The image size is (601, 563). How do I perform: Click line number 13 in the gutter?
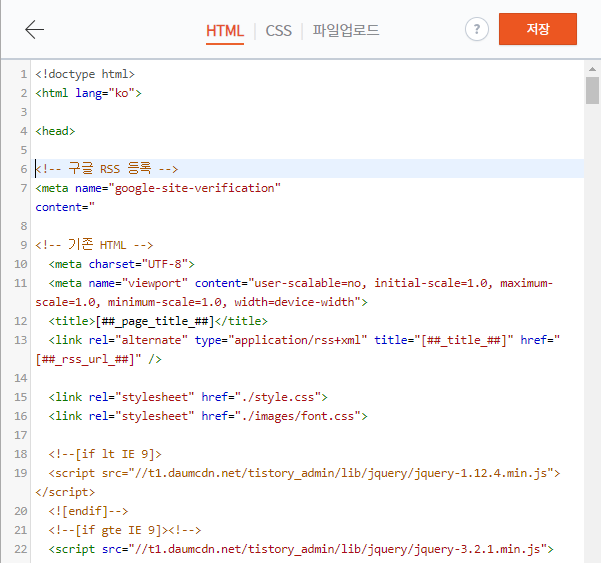click(21, 340)
